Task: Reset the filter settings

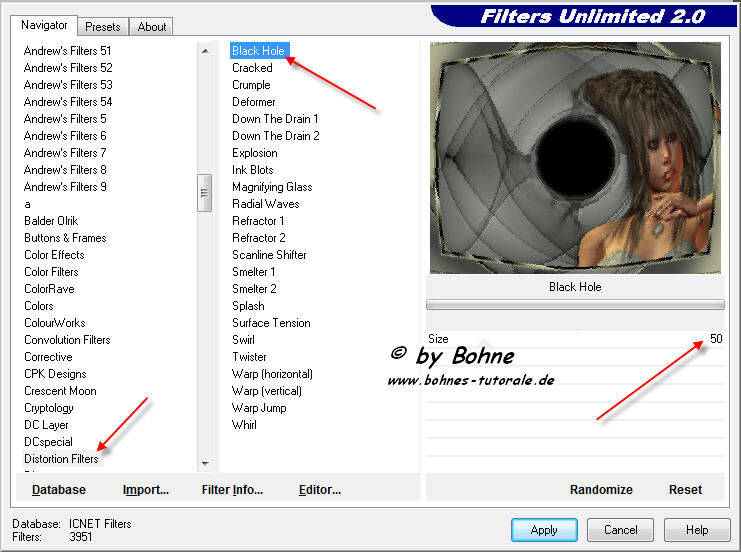Action: tap(685, 490)
